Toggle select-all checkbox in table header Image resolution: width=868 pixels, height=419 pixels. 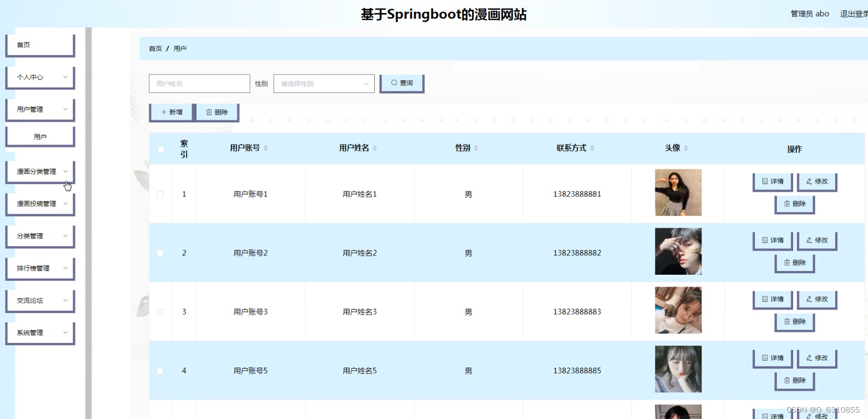160,149
